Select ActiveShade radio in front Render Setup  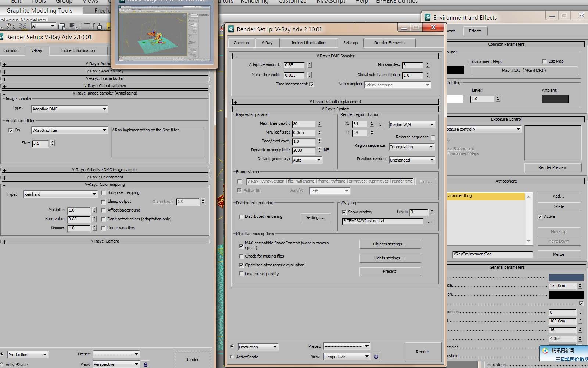coord(232,357)
